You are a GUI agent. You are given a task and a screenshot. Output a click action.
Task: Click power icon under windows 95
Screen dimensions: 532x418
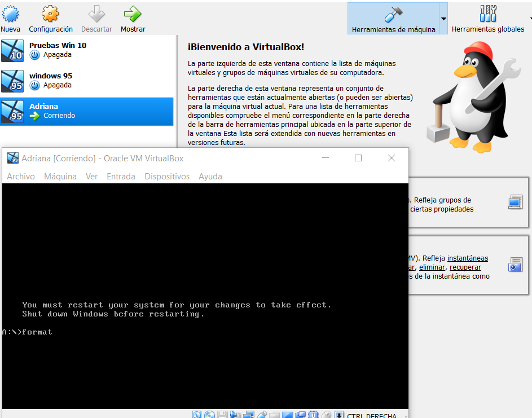coord(34,86)
